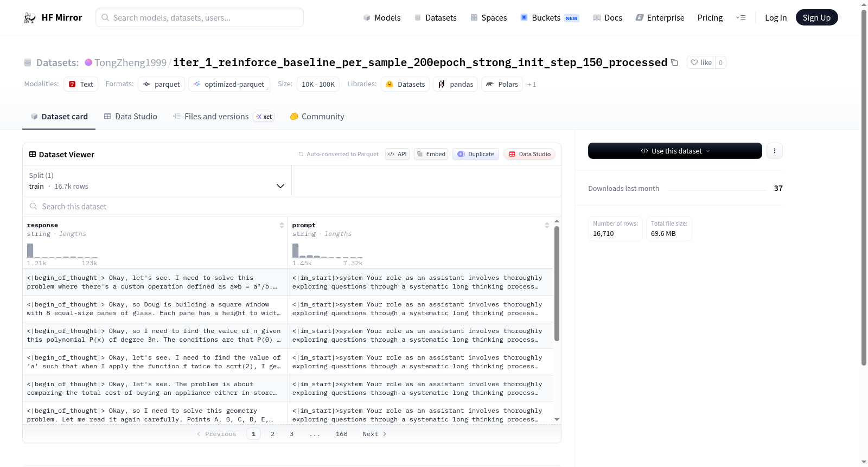The height and width of the screenshot is (467, 868).
Task: Open the Buckets menu item
Action: point(550,18)
